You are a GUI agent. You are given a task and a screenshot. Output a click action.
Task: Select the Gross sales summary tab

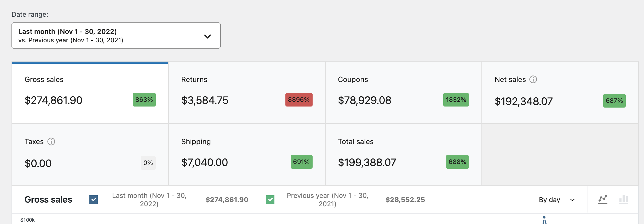[x=90, y=93]
